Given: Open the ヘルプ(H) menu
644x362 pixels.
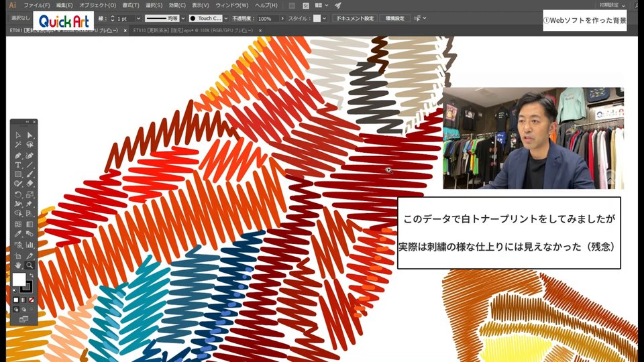Looking at the screenshot, I should click(x=266, y=5).
